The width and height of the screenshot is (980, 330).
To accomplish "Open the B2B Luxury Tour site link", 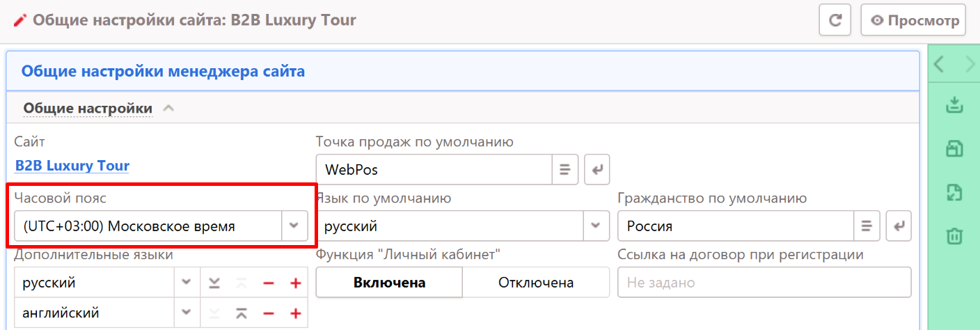I will point(72,166).
